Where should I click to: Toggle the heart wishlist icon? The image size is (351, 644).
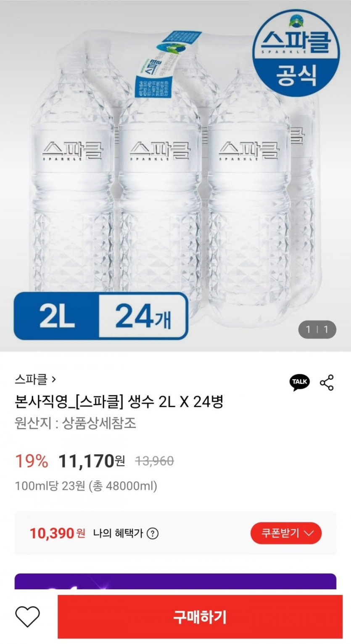[x=28, y=617]
